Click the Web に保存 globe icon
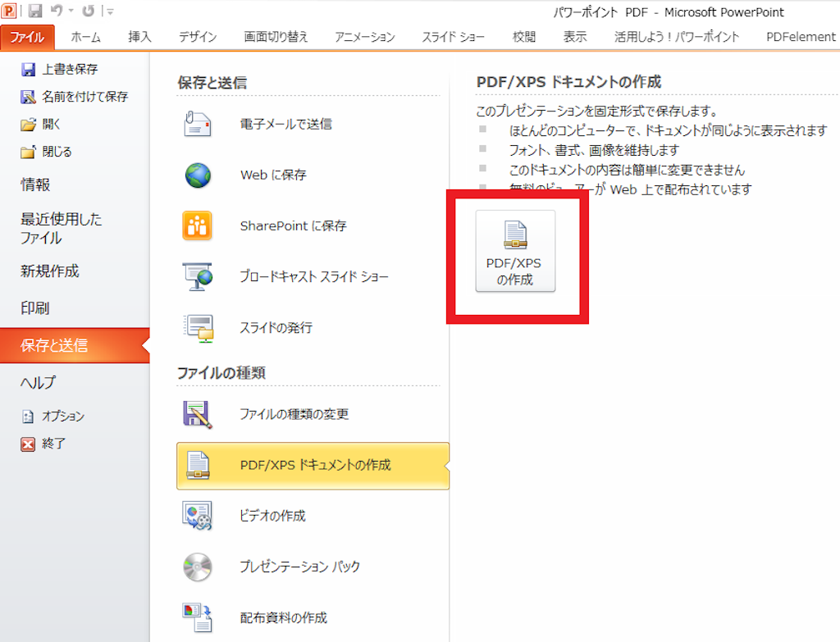The width and height of the screenshot is (840, 642). click(x=198, y=175)
